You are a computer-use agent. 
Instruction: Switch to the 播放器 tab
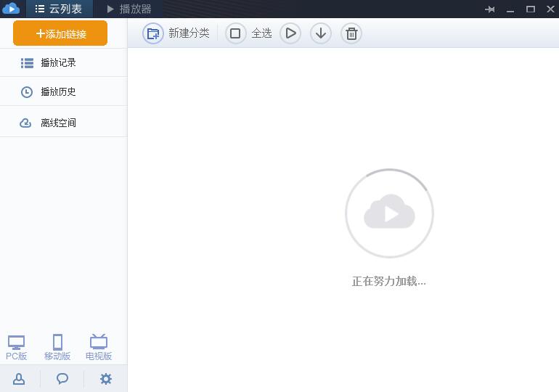tap(128, 9)
